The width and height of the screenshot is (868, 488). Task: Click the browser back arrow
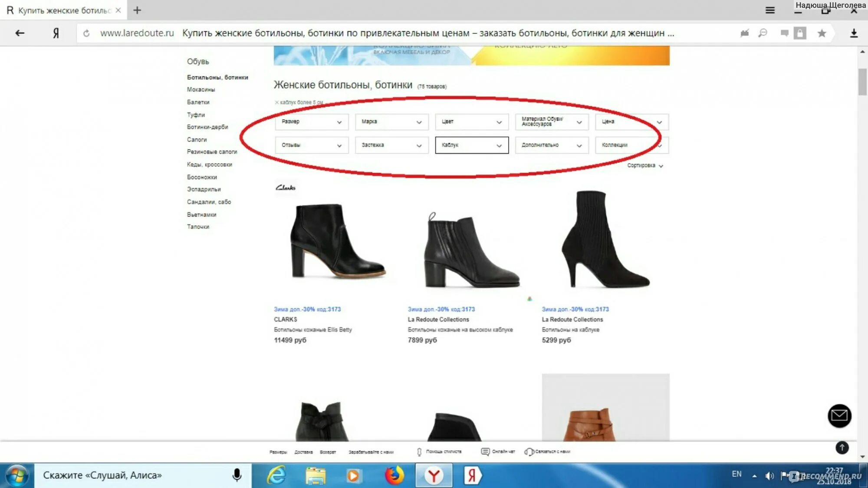(20, 33)
